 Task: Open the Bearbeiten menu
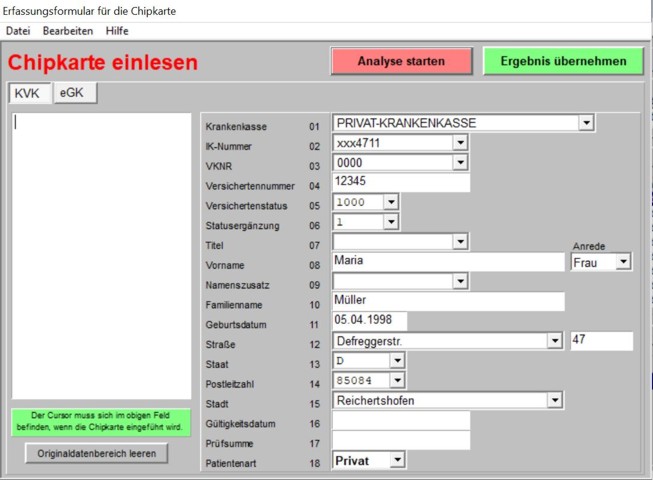pos(68,31)
